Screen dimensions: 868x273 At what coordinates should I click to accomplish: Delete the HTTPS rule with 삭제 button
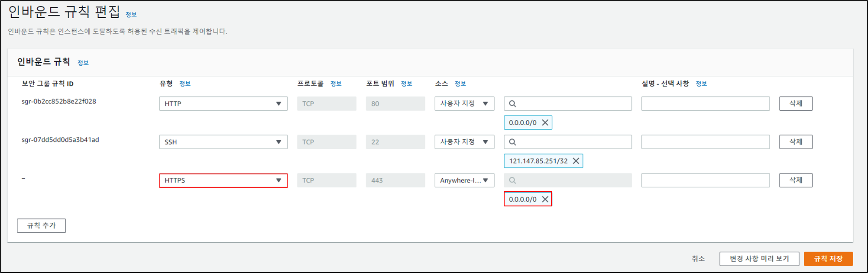tap(796, 180)
